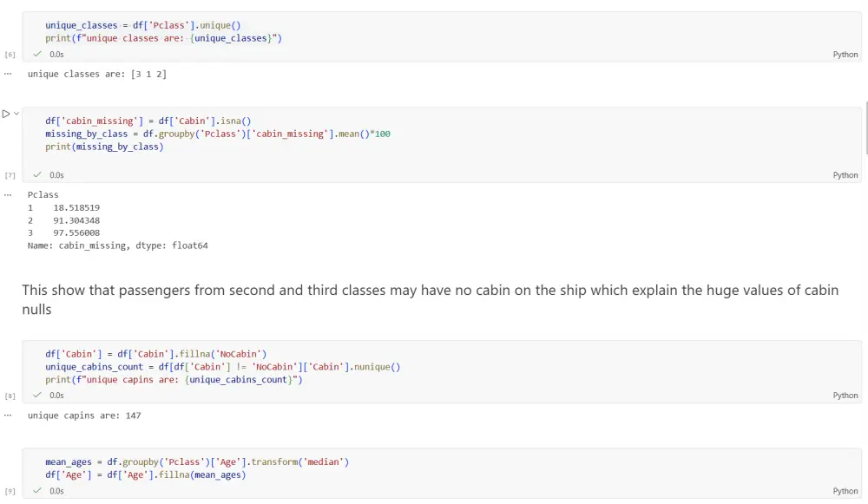Place cursor on unique_cabins_count nunique line

(x=222, y=367)
